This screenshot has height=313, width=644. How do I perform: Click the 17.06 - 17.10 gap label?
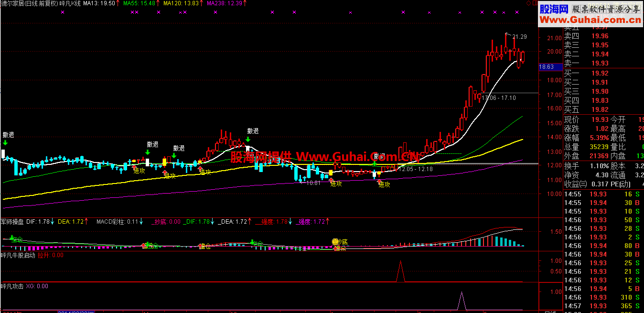(499, 98)
